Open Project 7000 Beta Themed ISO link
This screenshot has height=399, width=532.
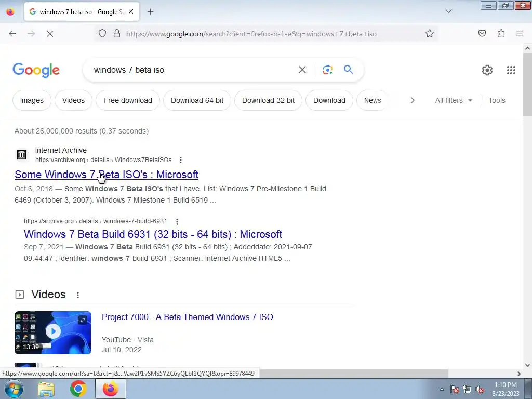point(187,317)
